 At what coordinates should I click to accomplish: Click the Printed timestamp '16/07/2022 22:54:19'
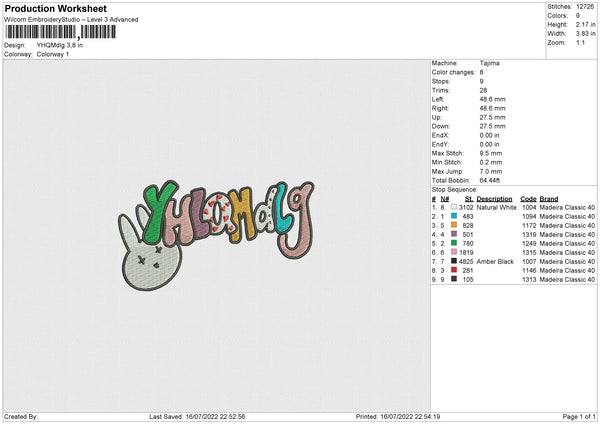click(410, 416)
